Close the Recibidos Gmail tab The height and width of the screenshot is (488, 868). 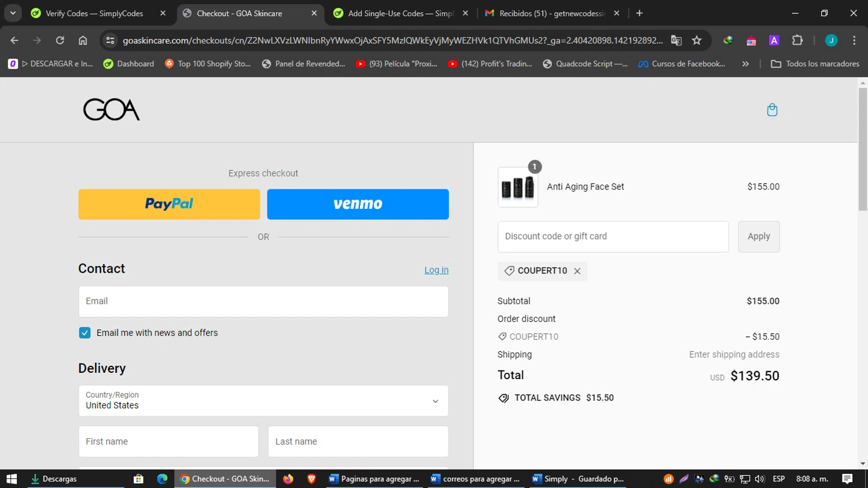pos(616,13)
